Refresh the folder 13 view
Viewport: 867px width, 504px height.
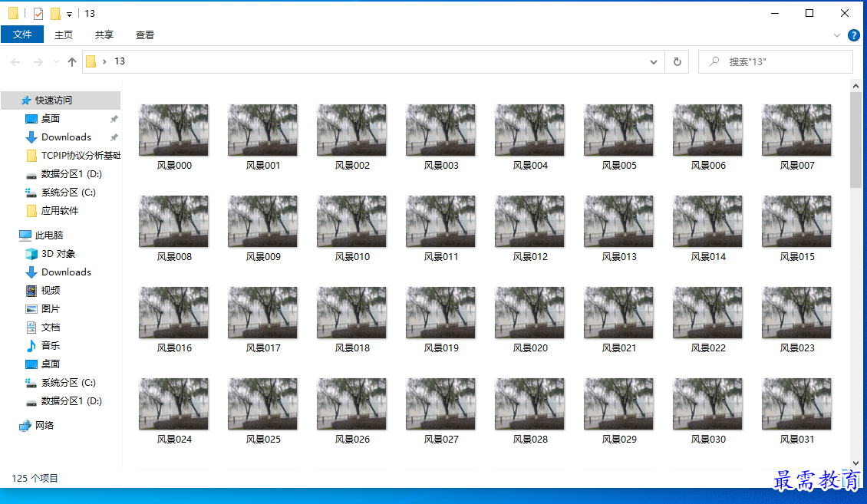[x=677, y=62]
